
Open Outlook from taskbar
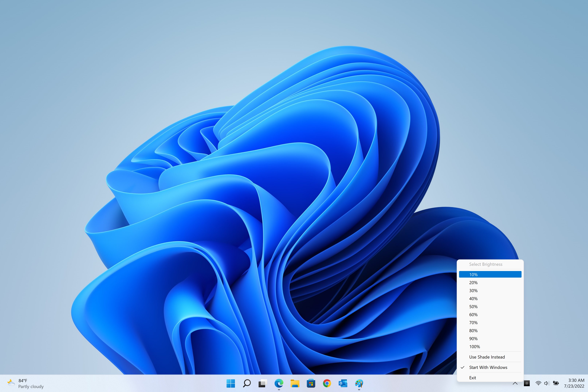pyautogui.click(x=343, y=383)
